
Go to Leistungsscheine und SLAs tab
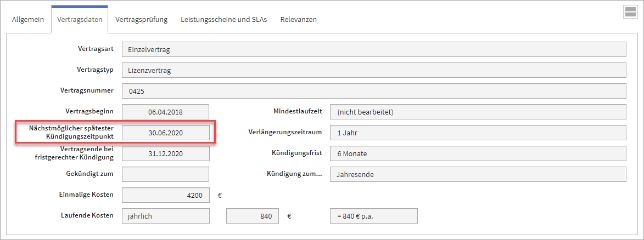(224, 19)
